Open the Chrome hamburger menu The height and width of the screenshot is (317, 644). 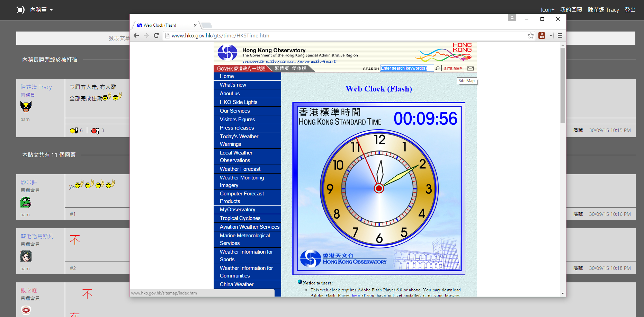[x=560, y=36]
